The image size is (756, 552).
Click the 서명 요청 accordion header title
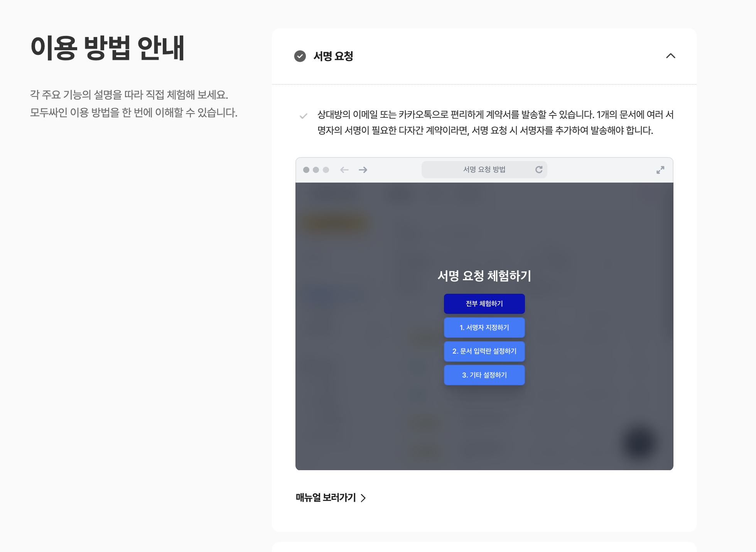333,56
